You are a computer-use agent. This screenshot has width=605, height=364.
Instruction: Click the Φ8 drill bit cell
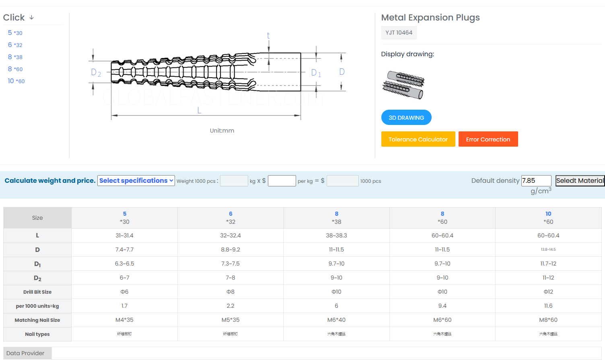pyautogui.click(x=230, y=292)
